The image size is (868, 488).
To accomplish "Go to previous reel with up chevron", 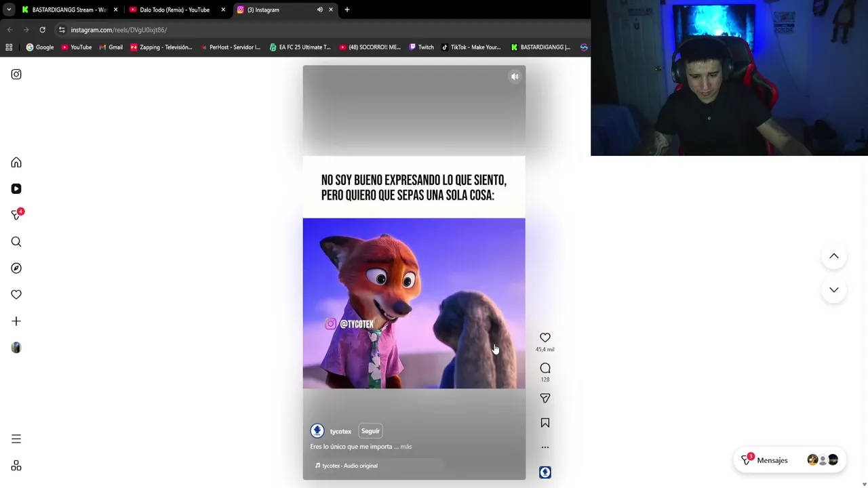I will coord(834,256).
